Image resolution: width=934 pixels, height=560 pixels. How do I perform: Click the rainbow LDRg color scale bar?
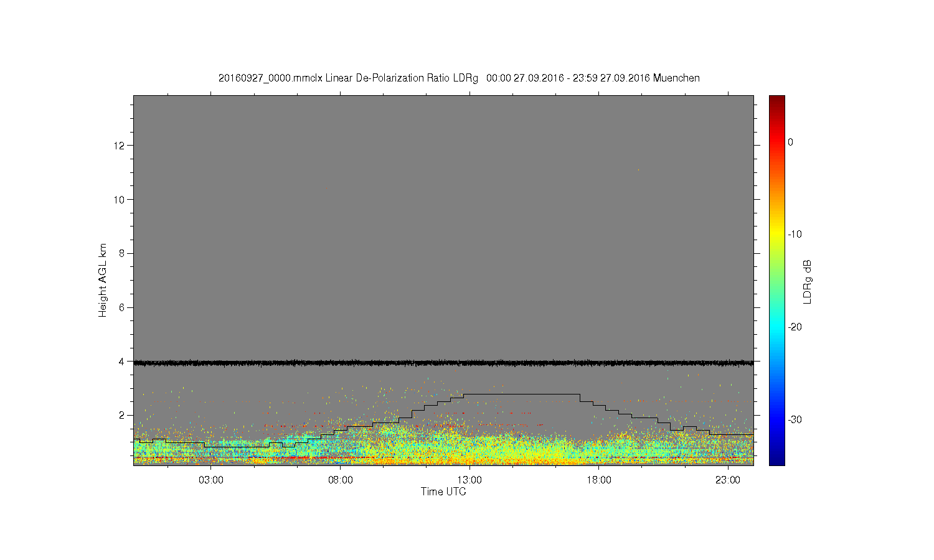(777, 280)
